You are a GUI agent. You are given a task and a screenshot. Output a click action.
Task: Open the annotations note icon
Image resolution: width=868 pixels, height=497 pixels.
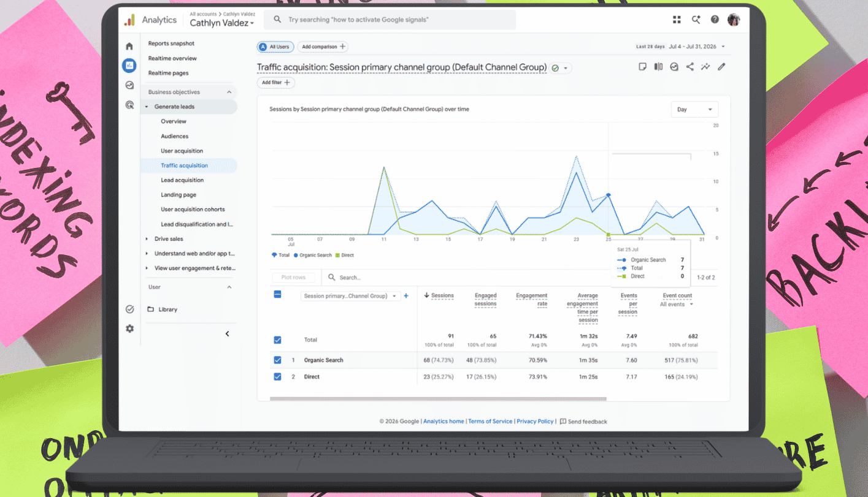pos(642,67)
